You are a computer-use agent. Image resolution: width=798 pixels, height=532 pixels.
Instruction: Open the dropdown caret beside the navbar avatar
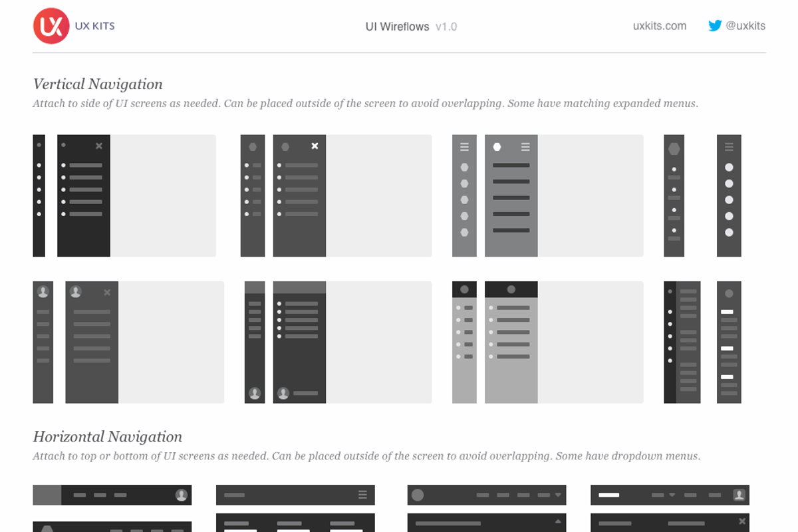coord(671,494)
